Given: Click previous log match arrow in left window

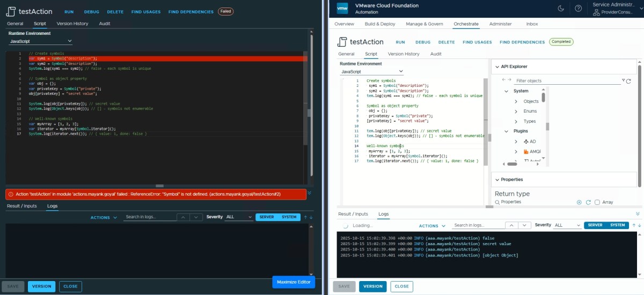Looking at the screenshot, I should pyautogui.click(x=183, y=217).
